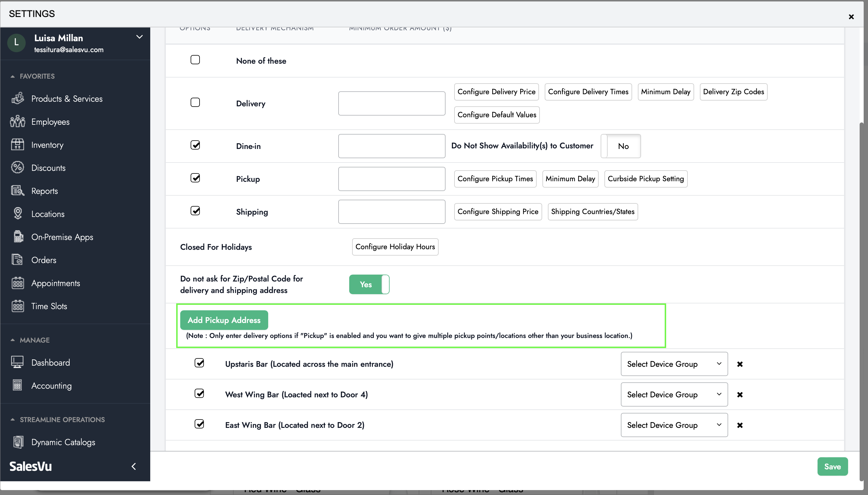Image resolution: width=868 pixels, height=495 pixels.
Task: Uncheck the Shipping option
Action: pyautogui.click(x=195, y=211)
